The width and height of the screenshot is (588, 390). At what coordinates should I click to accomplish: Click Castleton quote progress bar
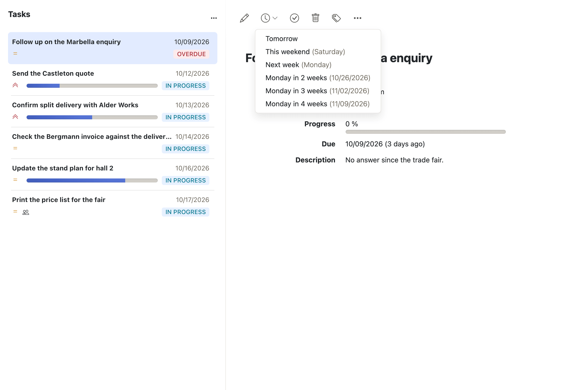point(92,86)
